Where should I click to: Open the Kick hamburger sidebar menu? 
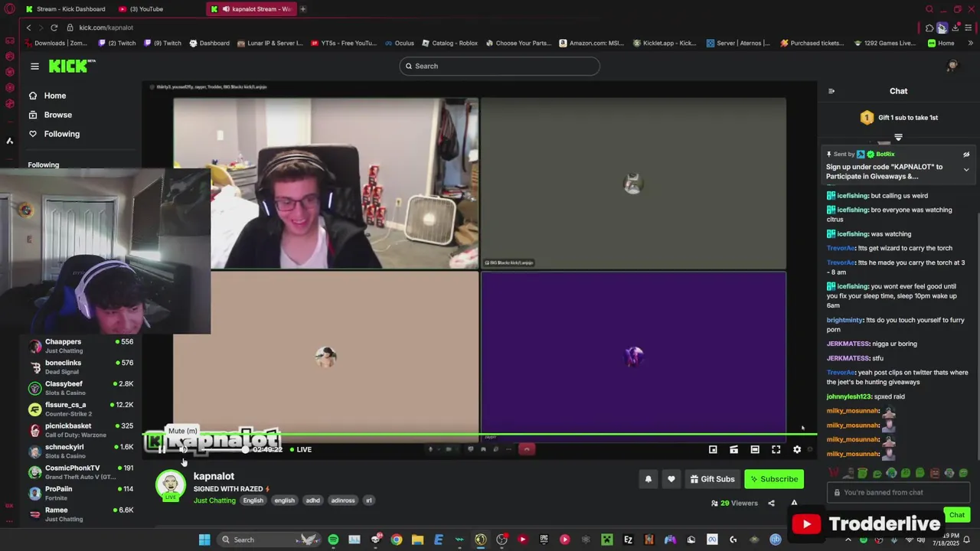point(34,66)
